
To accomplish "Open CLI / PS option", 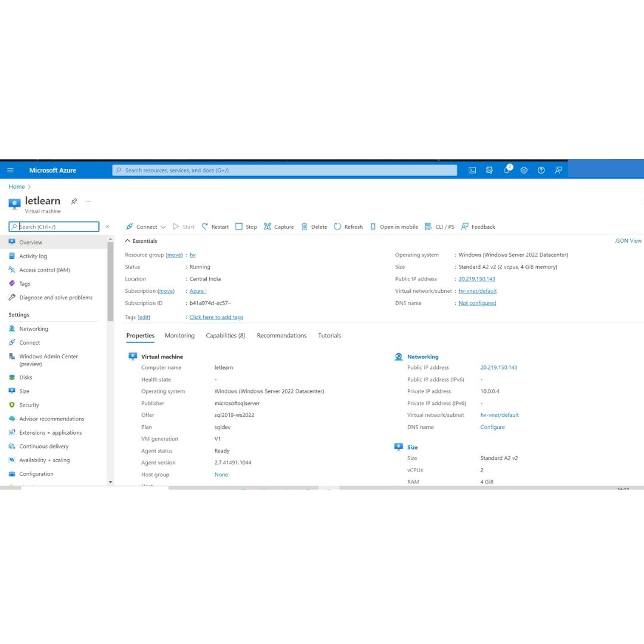I will tap(439, 227).
